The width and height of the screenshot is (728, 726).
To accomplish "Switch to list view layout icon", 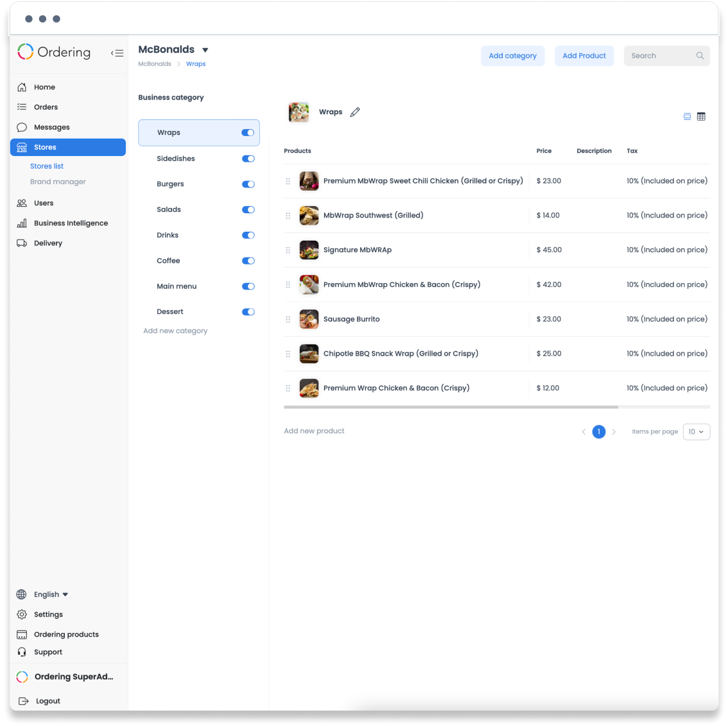I will click(x=687, y=117).
